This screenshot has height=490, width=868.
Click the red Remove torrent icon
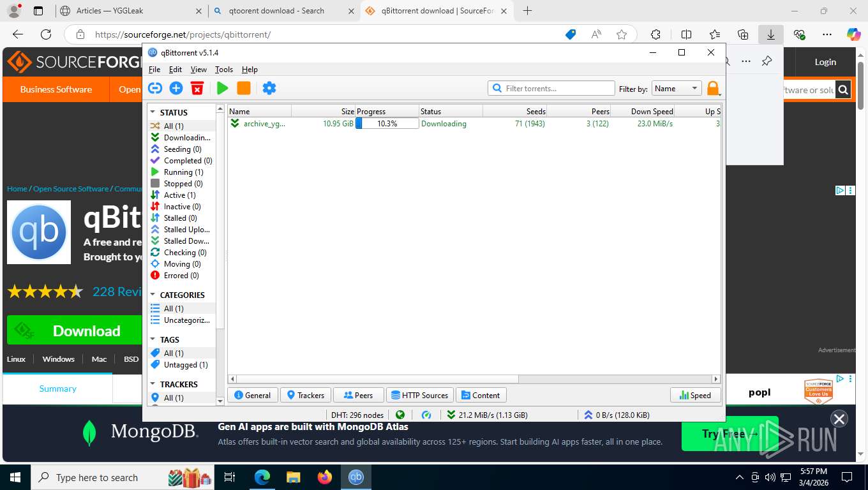point(197,88)
